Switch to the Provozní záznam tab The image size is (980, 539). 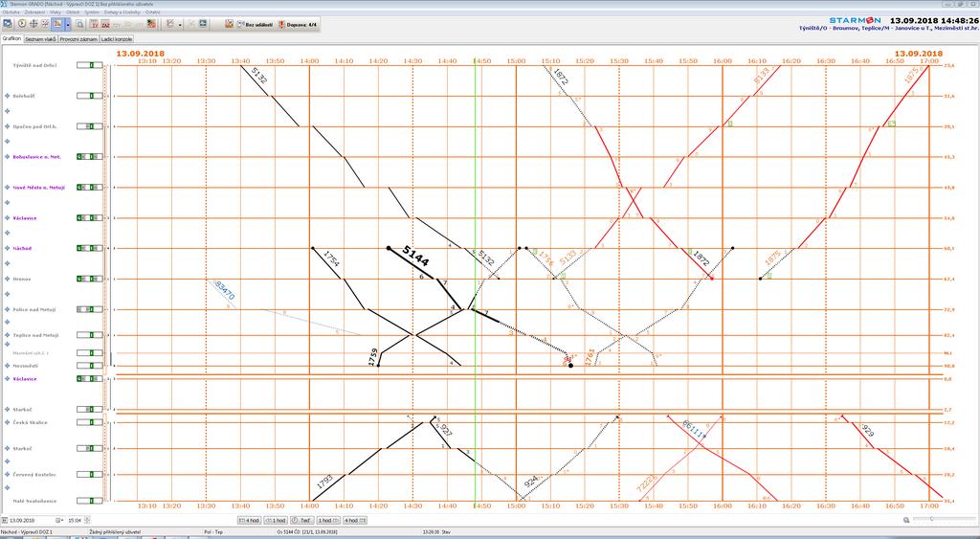tap(78, 38)
